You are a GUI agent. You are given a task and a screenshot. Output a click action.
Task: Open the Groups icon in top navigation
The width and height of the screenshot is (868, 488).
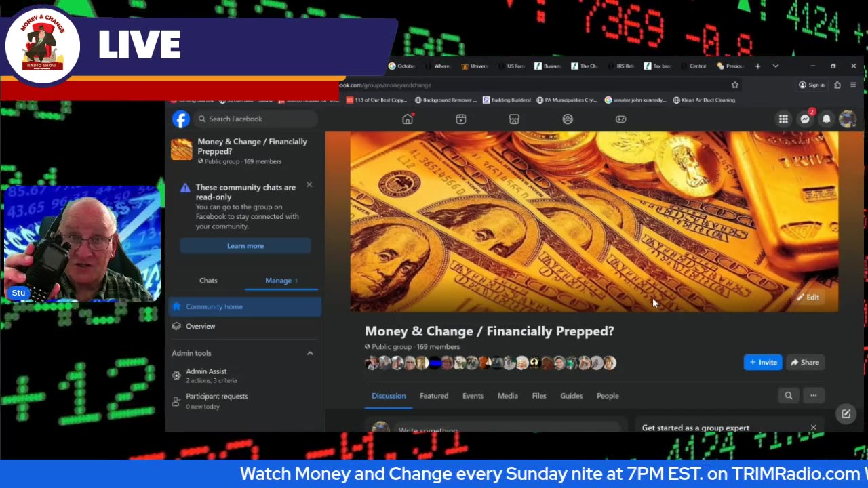pyautogui.click(x=568, y=119)
